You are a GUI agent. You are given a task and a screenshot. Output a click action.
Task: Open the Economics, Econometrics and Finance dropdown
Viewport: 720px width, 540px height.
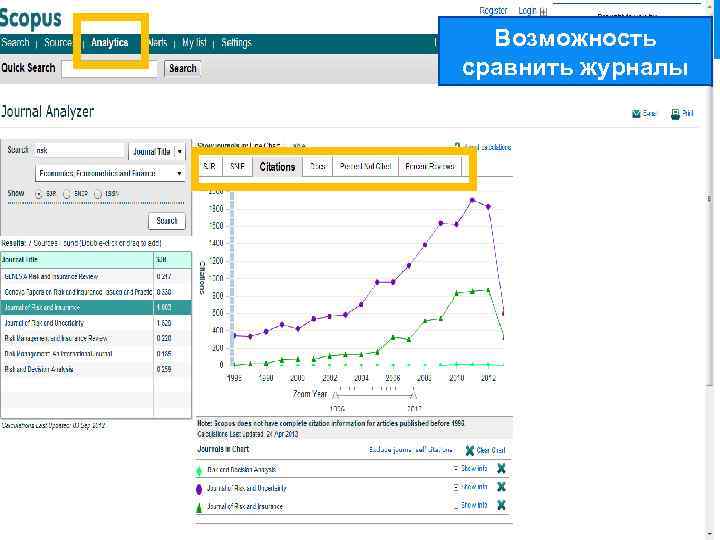click(x=110, y=173)
